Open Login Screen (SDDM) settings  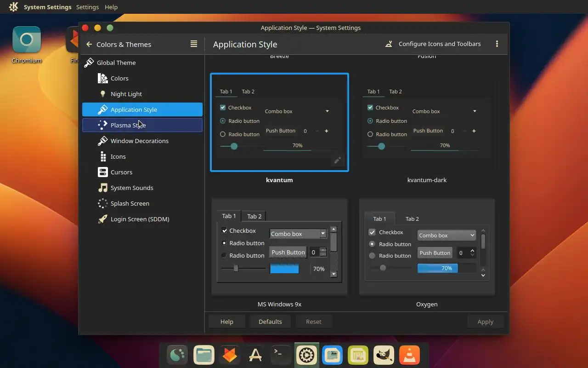142,219
